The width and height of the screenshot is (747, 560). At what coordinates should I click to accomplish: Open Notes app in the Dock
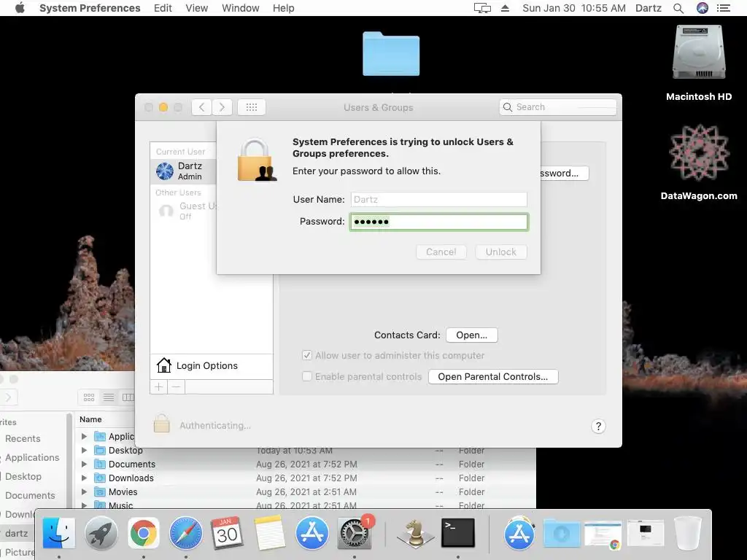click(270, 533)
